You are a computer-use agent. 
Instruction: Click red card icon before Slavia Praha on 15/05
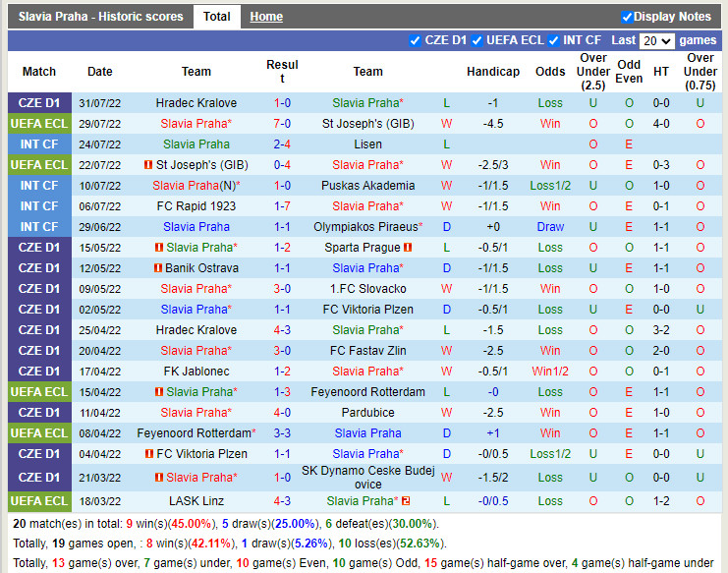[x=159, y=248]
